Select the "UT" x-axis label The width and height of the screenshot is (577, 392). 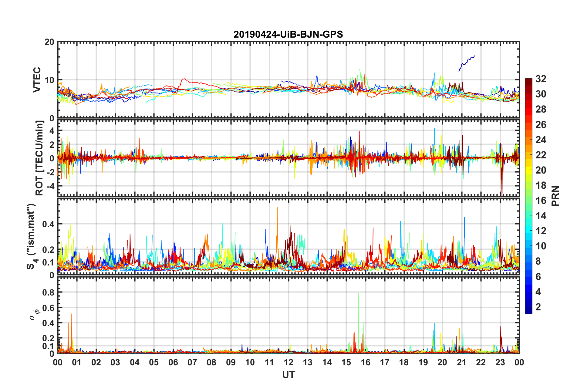click(288, 375)
